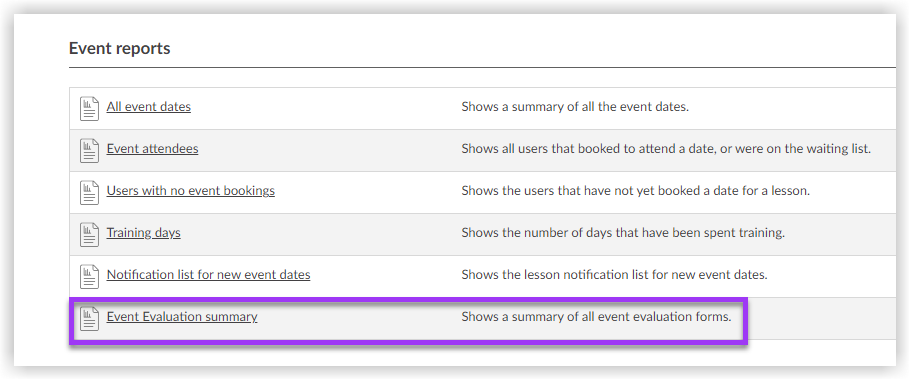The height and width of the screenshot is (380, 910).
Task: Click report icon beside Event Evaluation summary
Action: coord(89,319)
